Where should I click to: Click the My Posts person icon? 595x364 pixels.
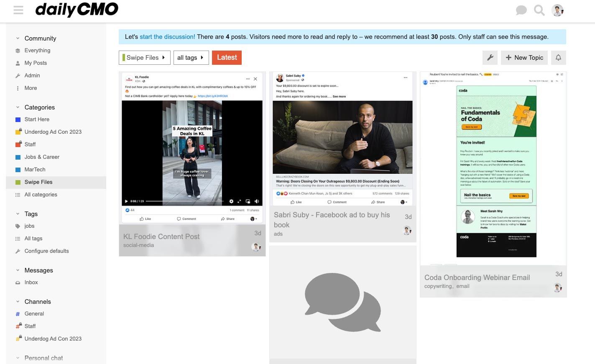pos(18,64)
